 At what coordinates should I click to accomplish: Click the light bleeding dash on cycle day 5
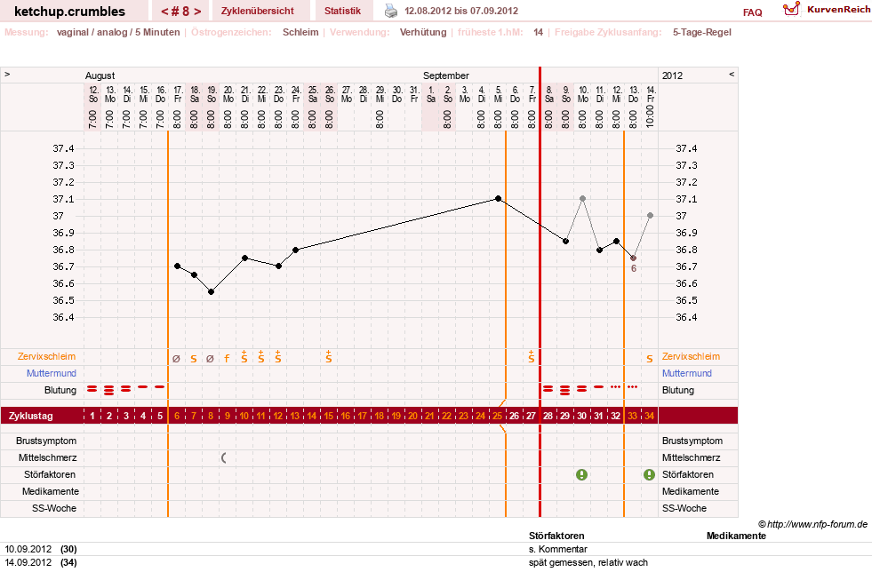pyautogui.click(x=160, y=386)
